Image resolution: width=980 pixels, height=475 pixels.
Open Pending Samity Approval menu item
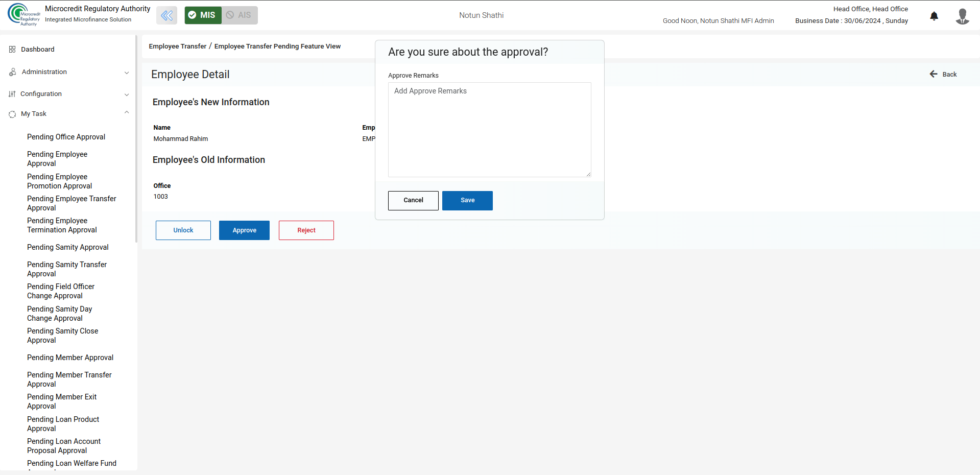click(68, 247)
